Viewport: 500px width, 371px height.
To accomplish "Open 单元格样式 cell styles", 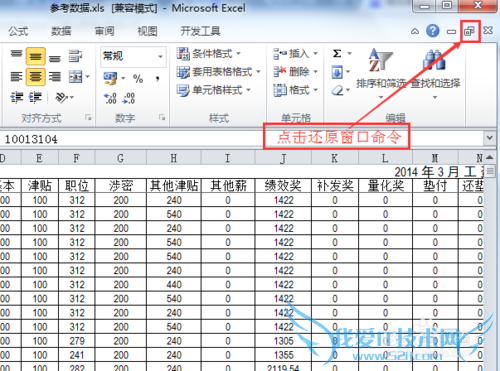I will pos(213,90).
